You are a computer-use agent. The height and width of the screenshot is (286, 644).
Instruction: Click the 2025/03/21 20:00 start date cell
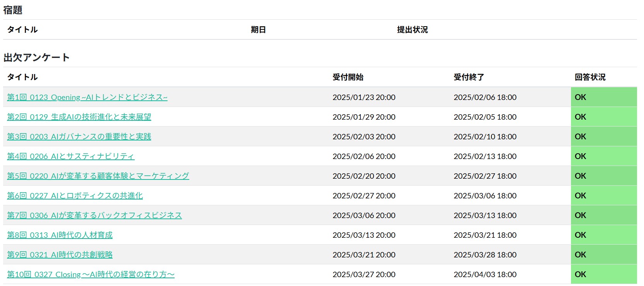[x=364, y=255]
